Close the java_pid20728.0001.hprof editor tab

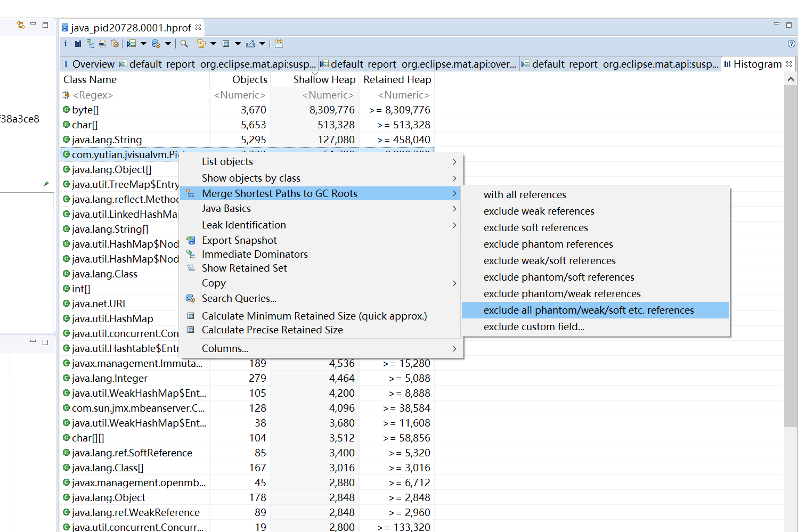pos(198,27)
